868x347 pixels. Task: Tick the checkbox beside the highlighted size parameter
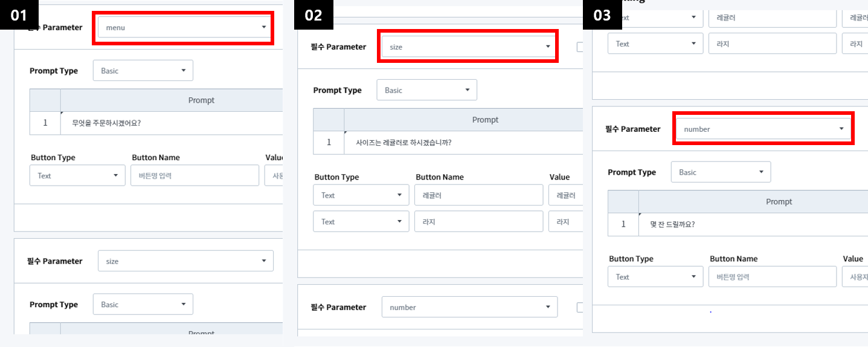coord(580,47)
